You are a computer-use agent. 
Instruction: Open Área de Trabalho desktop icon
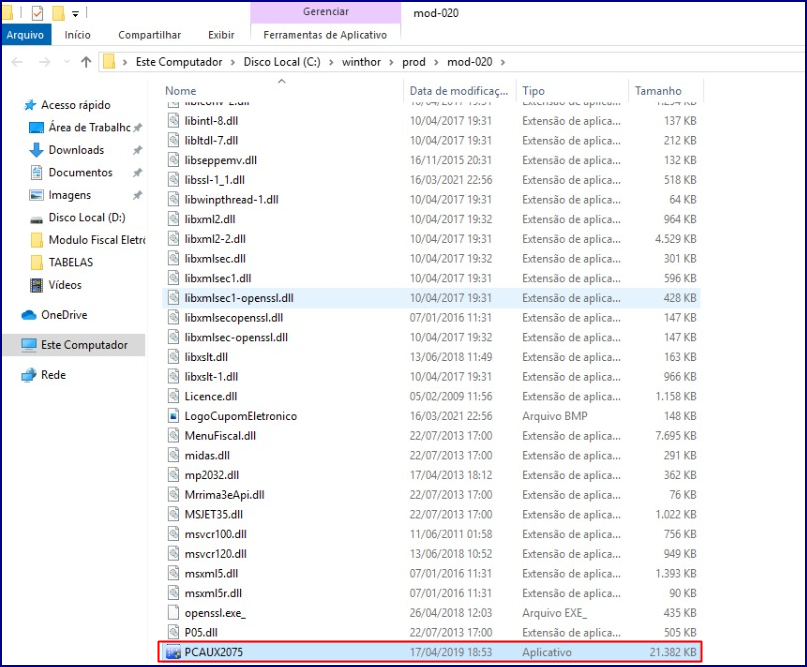pos(36,128)
